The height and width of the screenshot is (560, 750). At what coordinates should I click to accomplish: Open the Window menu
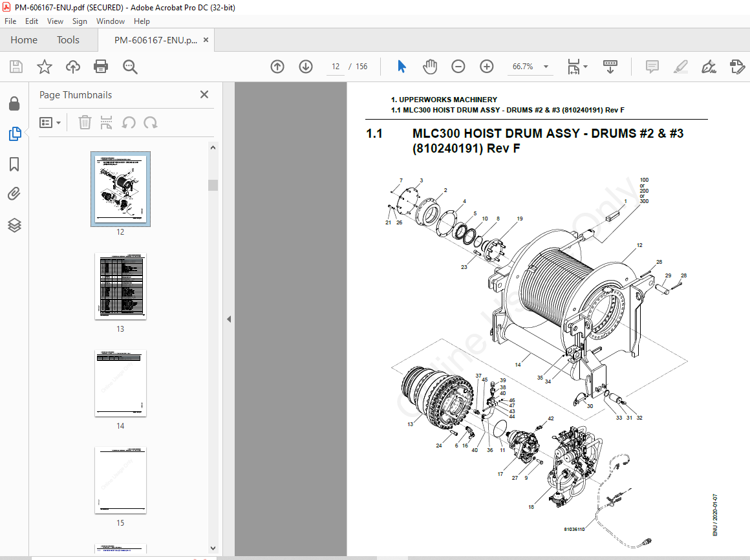pyautogui.click(x=111, y=21)
